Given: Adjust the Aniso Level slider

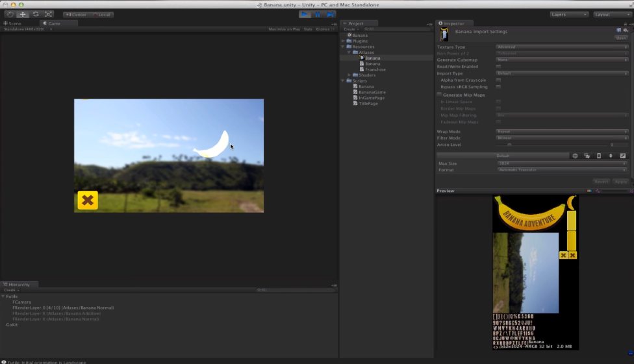Looking at the screenshot, I should [552, 145].
